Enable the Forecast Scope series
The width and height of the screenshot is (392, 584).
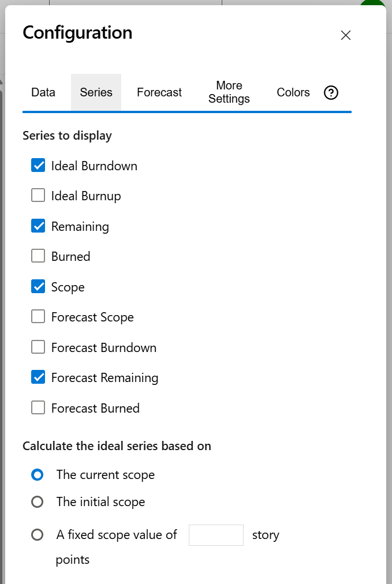pos(38,316)
